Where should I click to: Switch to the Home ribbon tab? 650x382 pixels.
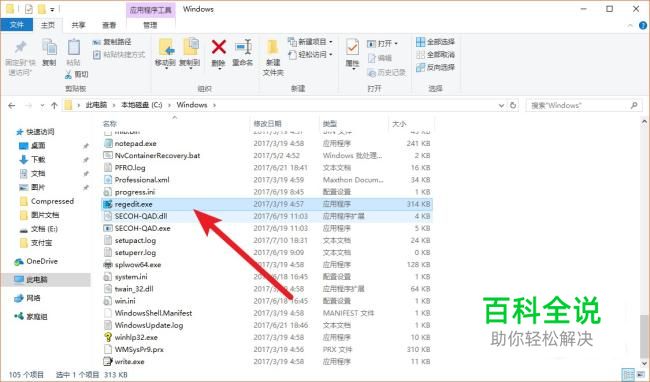click(x=48, y=25)
